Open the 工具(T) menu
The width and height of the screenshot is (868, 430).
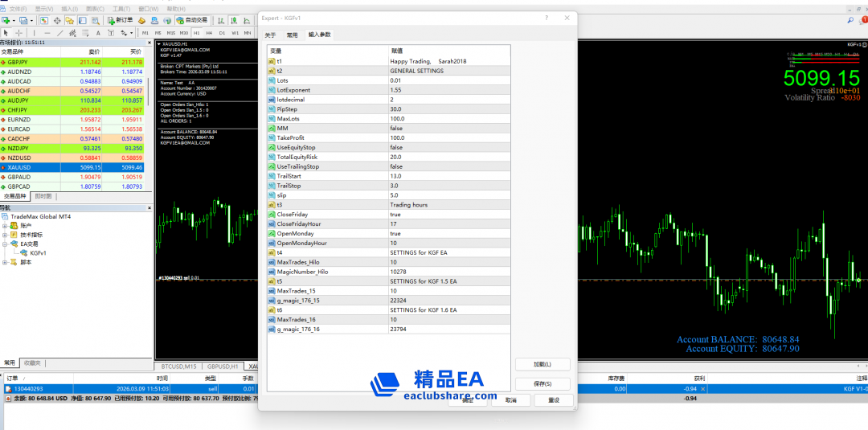pyautogui.click(x=121, y=8)
